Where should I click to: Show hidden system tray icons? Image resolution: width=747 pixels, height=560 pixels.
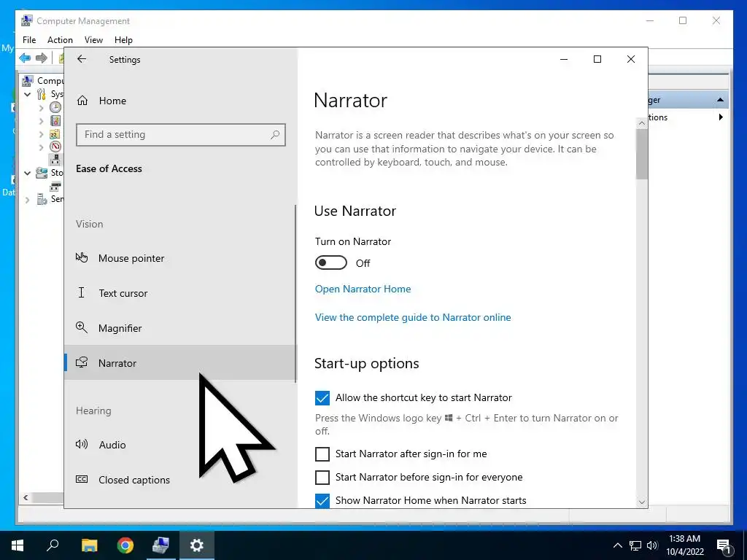click(x=617, y=545)
